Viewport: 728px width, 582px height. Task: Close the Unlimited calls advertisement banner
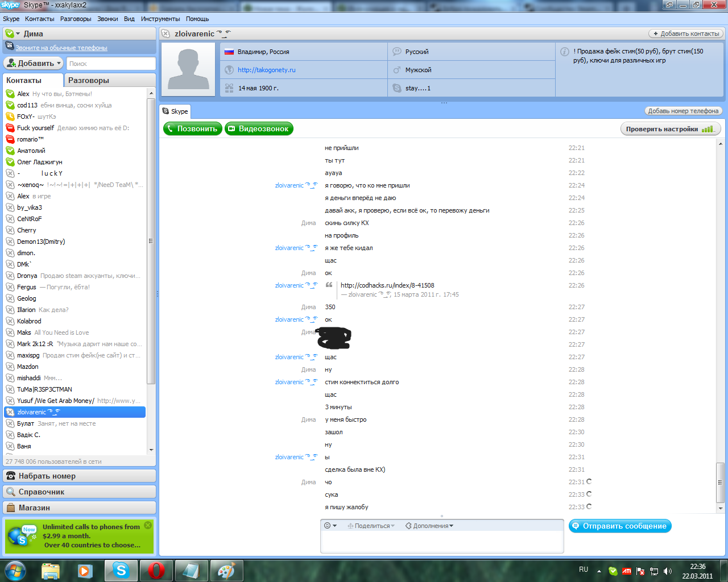point(148,525)
